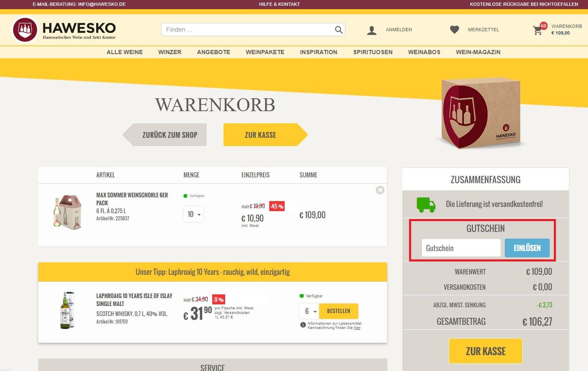Click the Gesamtbetrag € 106,27 value
The image size is (588, 371).
(537, 321)
